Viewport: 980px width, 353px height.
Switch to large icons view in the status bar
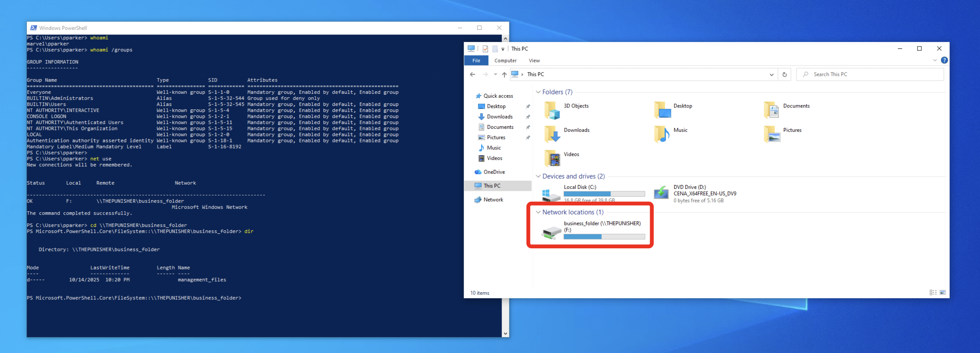(x=943, y=292)
